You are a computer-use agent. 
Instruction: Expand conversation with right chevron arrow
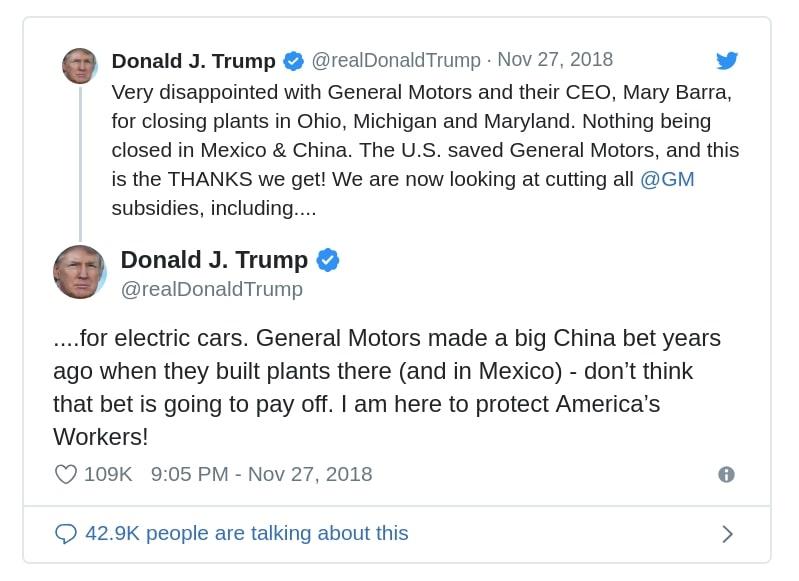point(728,534)
